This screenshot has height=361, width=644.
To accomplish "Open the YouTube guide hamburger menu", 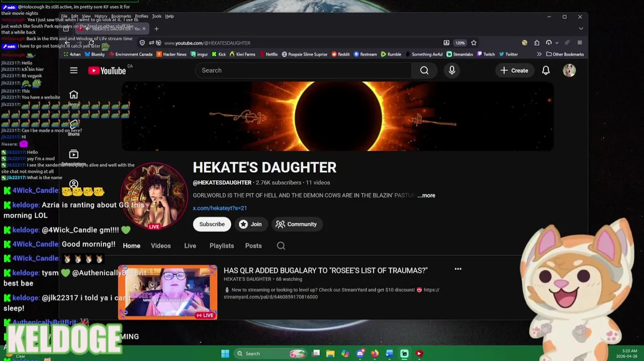I will click(x=74, y=71).
